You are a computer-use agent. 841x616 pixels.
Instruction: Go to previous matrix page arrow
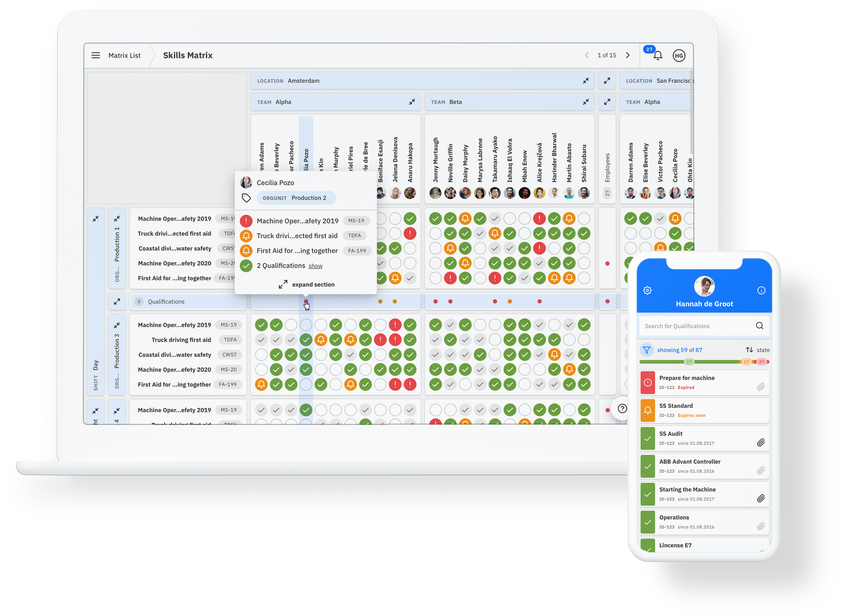(587, 55)
